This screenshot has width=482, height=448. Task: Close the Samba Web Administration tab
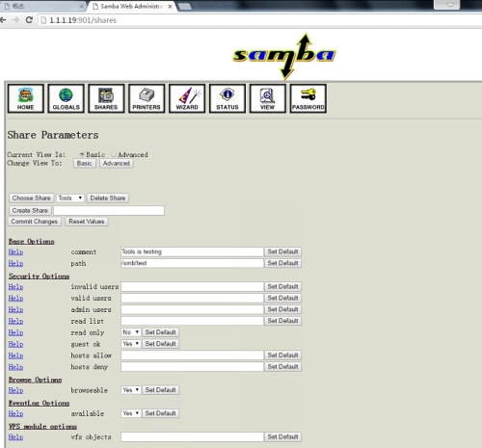pyautogui.click(x=170, y=7)
